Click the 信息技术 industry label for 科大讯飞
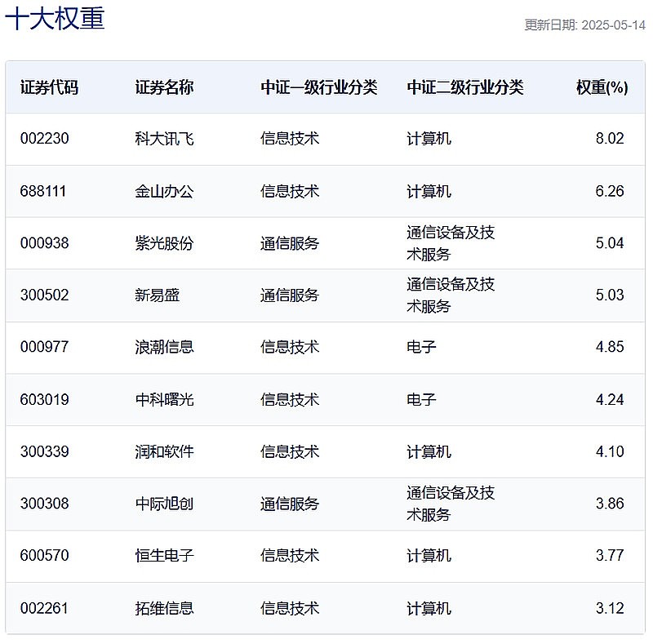Screen dimensions: 653x644 point(290,138)
